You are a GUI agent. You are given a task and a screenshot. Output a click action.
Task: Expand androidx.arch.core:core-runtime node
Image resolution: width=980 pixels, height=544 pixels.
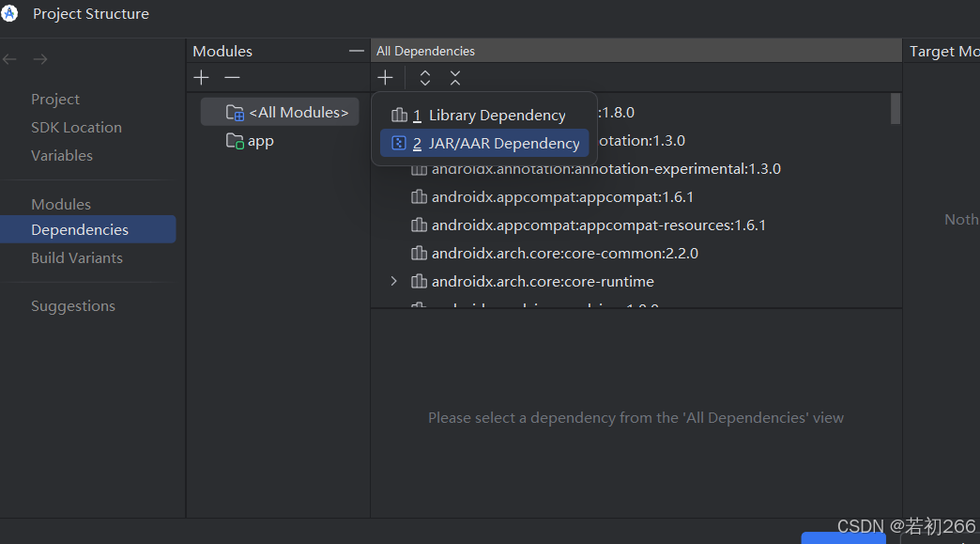[x=393, y=281]
